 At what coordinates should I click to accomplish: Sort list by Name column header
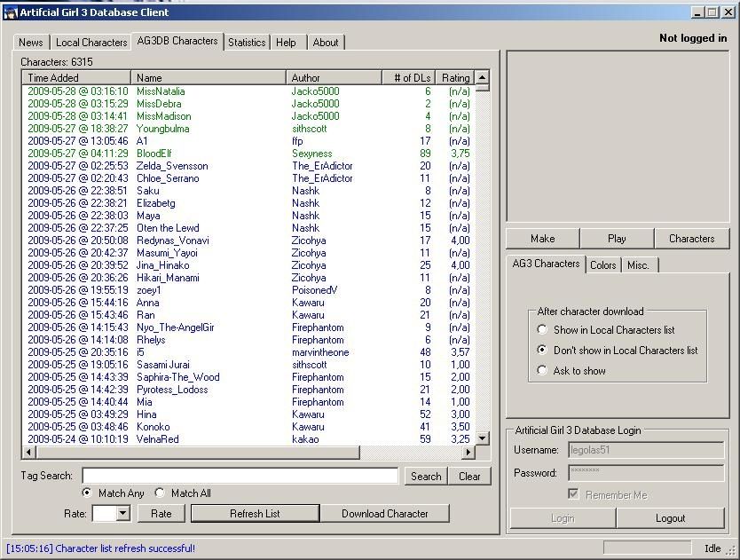click(x=209, y=78)
